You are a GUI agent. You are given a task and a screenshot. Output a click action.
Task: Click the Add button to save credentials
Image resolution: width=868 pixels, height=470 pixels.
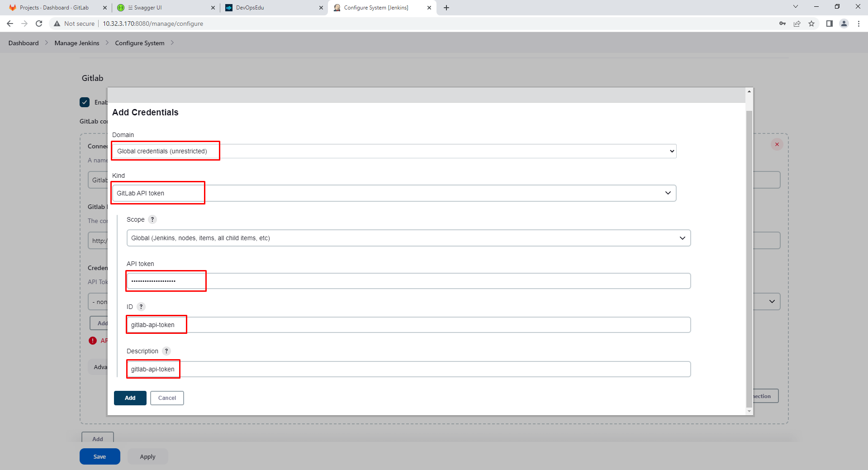130,398
